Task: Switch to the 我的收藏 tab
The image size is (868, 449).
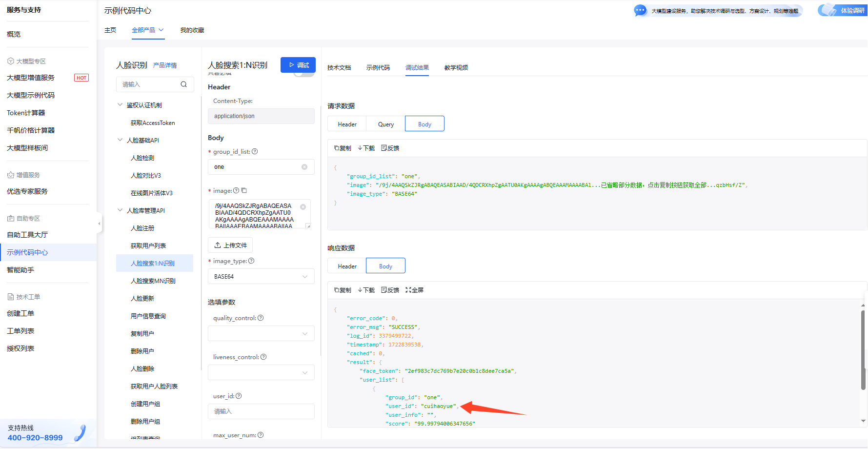Action: click(x=192, y=30)
